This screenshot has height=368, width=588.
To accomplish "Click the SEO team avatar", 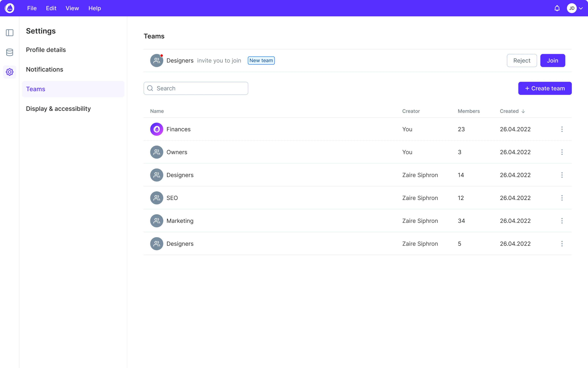I will tap(157, 198).
